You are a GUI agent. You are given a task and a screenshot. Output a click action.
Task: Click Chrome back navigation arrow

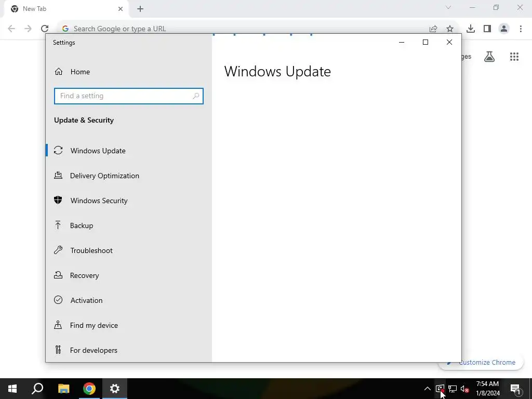11,29
